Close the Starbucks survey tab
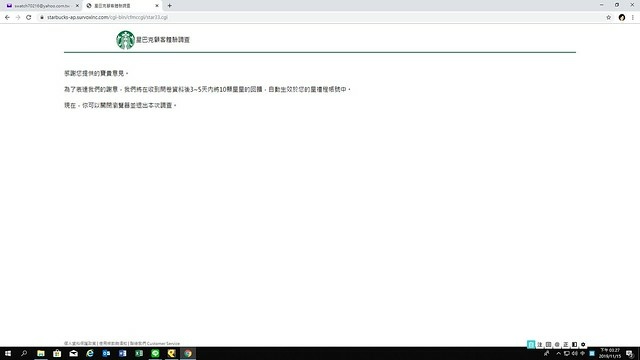640x360 pixels. click(157, 6)
